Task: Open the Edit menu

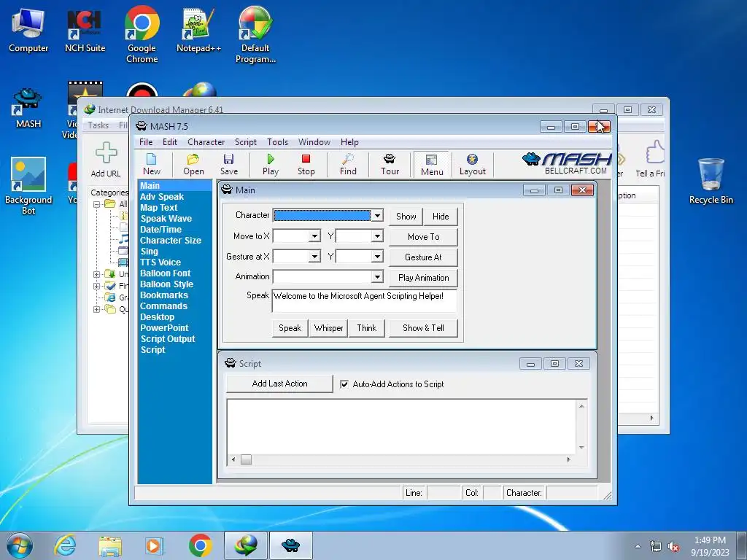Action: 169,142
